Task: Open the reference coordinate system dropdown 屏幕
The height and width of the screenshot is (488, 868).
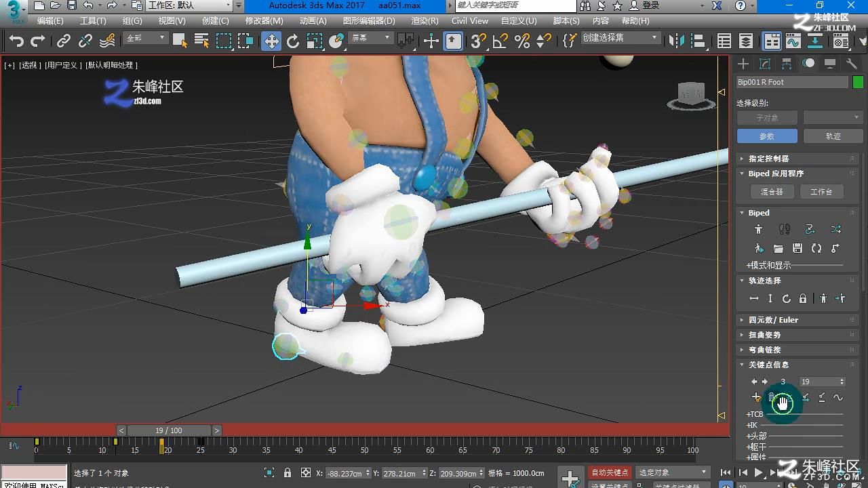Action: [x=370, y=38]
